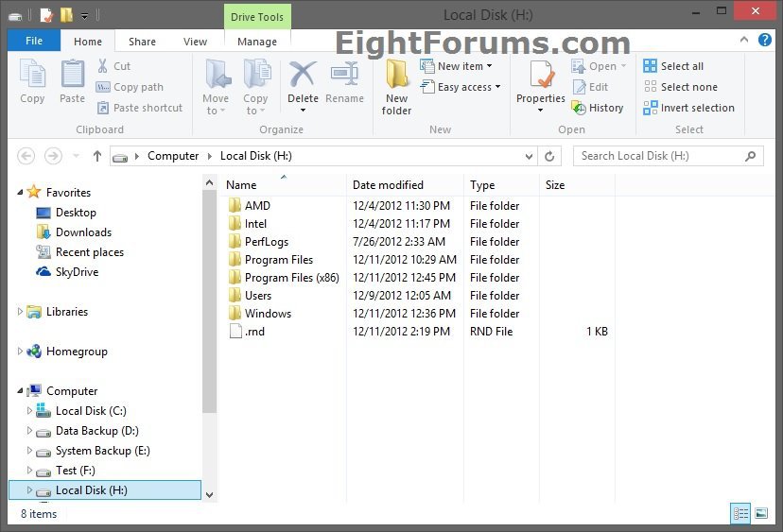Click the New folder icon in ribbon

pos(396,76)
